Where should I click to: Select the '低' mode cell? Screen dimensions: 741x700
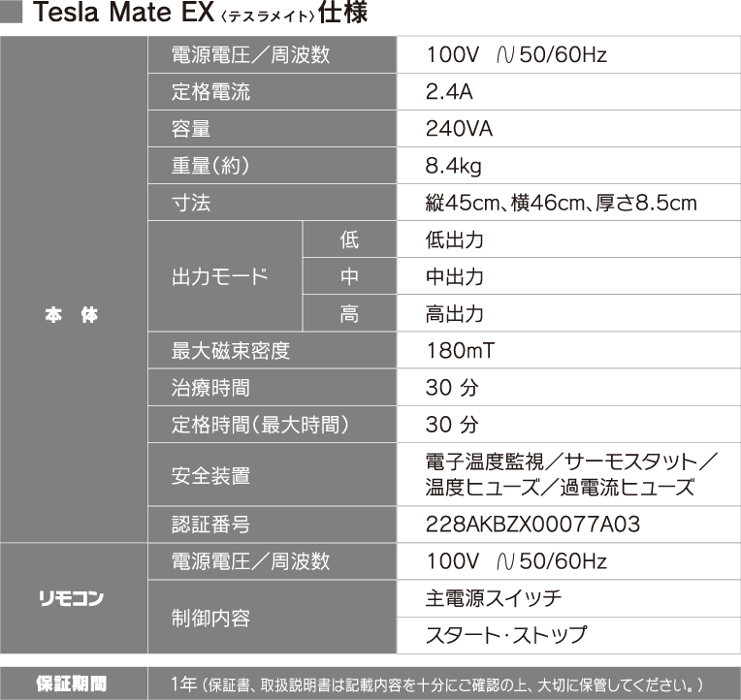point(349,239)
